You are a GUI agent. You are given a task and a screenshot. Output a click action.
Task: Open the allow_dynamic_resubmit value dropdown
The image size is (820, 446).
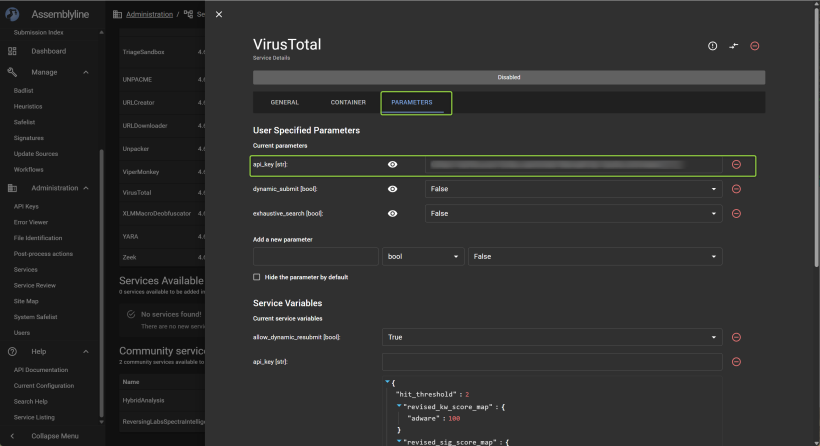[552, 337]
